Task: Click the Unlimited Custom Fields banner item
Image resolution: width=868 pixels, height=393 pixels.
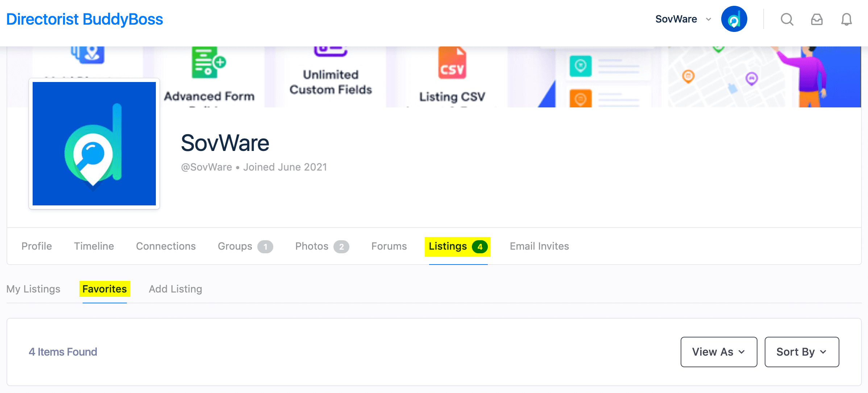Action: click(331, 82)
